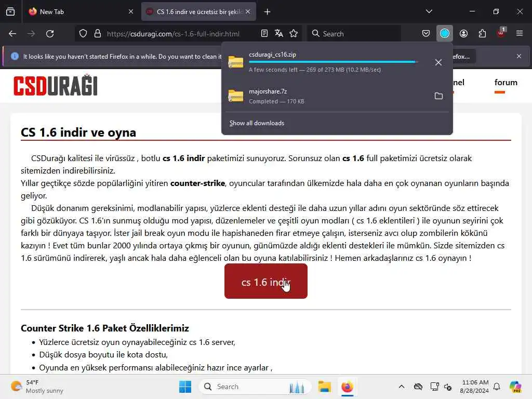Open the Copilot preview taskbar icon
The image size is (532, 399).
[x=515, y=387]
